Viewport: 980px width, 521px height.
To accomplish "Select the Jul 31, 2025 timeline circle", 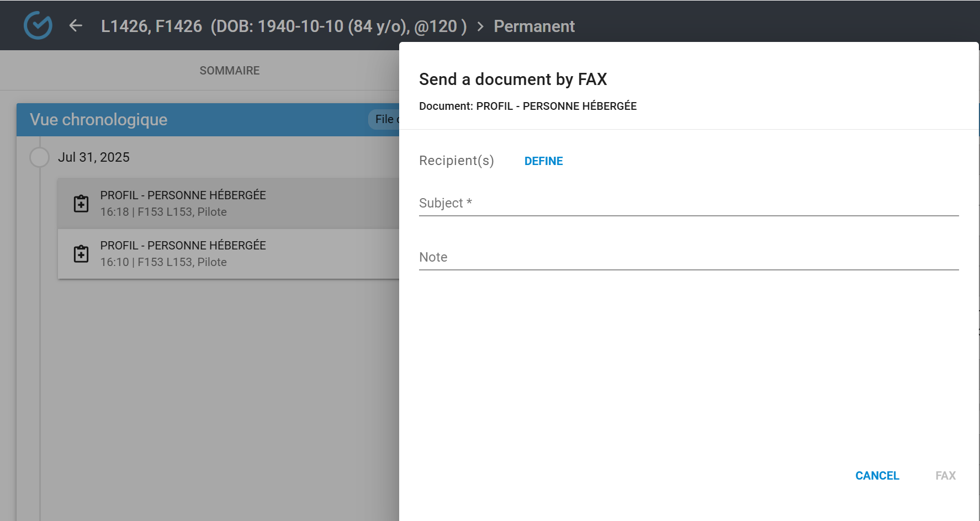I will pyautogui.click(x=39, y=157).
